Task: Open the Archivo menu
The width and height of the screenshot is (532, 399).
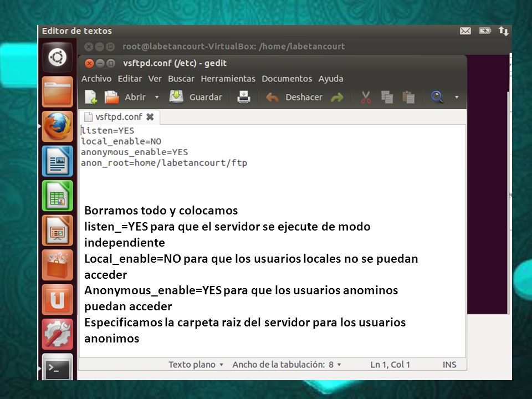Action: 96,79
